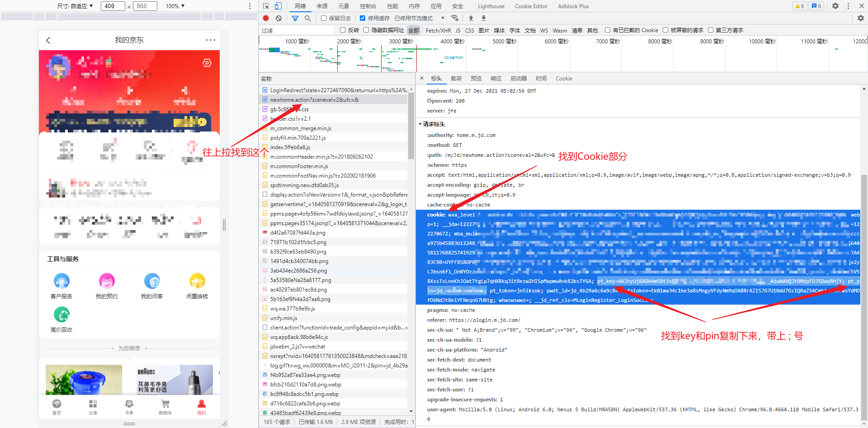Open network conditions wifi icon

click(x=455, y=18)
